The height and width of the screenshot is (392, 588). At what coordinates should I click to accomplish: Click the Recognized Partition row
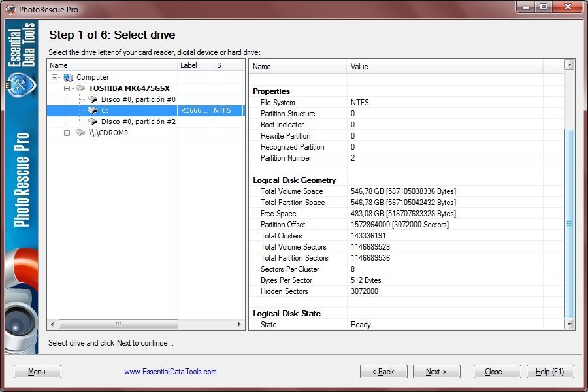pos(406,147)
